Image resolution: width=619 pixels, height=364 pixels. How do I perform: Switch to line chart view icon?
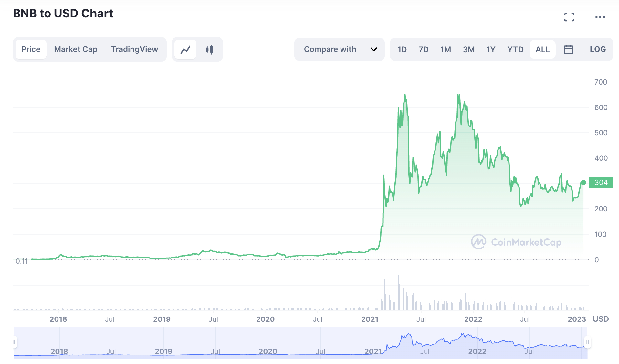(185, 49)
